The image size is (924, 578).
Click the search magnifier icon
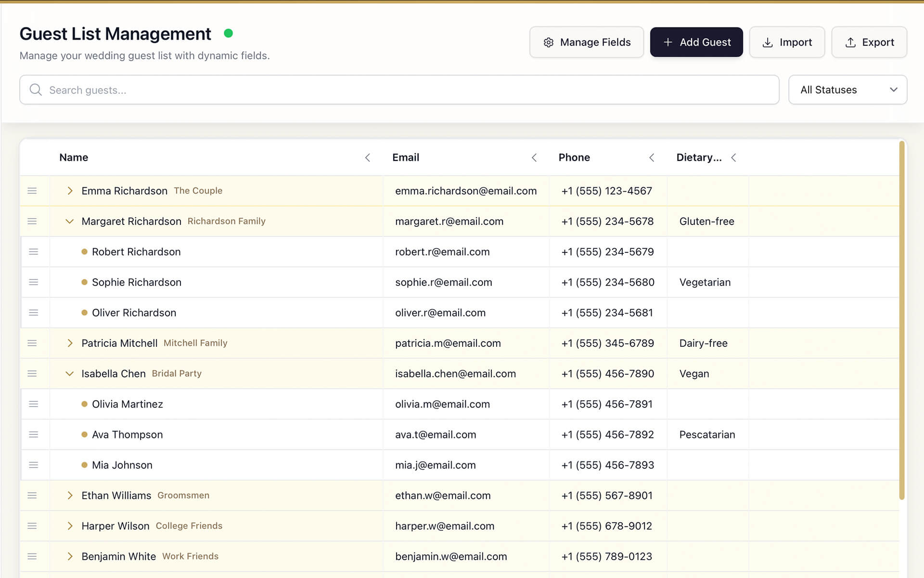click(36, 90)
